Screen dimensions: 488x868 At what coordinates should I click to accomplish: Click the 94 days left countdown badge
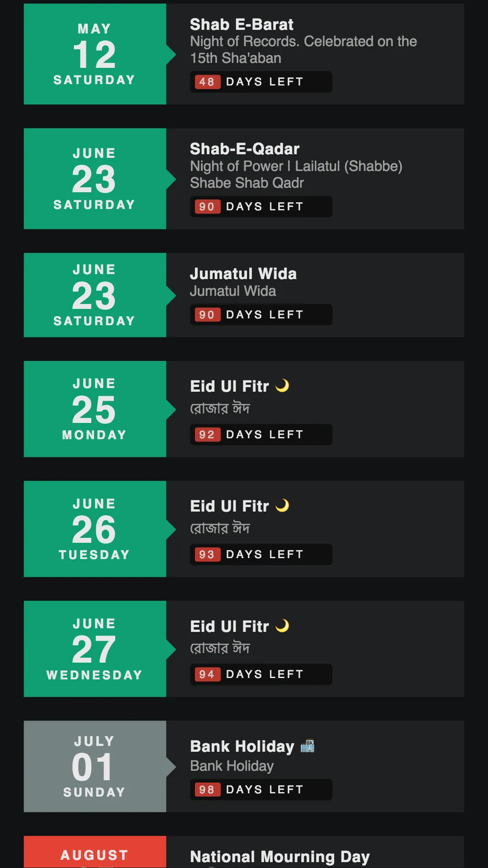(261, 674)
